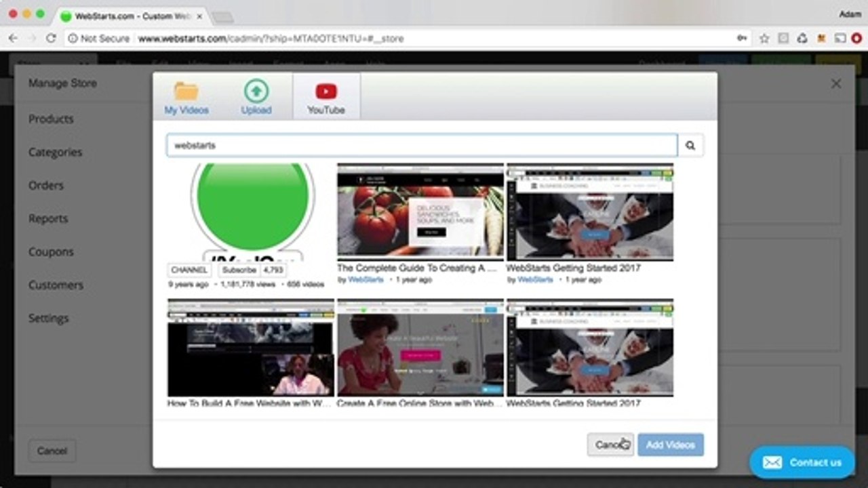Image resolution: width=868 pixels, height=488 pixels.
Task: Click the magnifier search button
Action: pos(690,145)
